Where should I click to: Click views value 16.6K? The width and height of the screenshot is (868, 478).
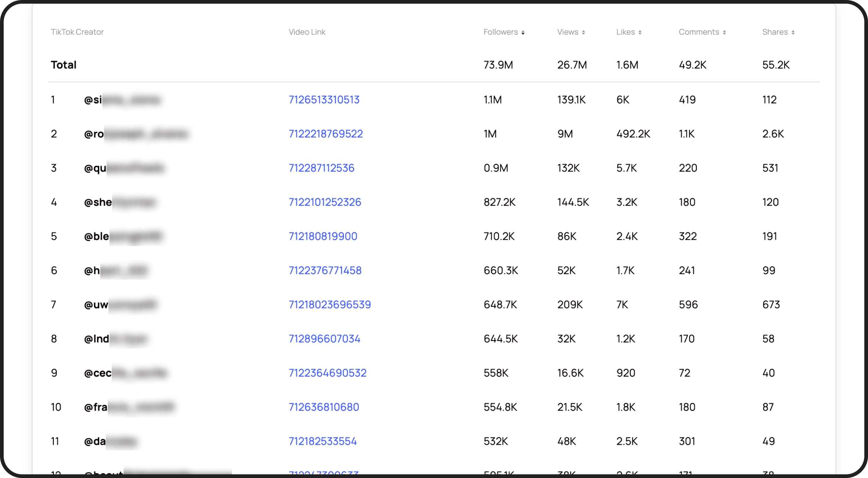point(570,373)
